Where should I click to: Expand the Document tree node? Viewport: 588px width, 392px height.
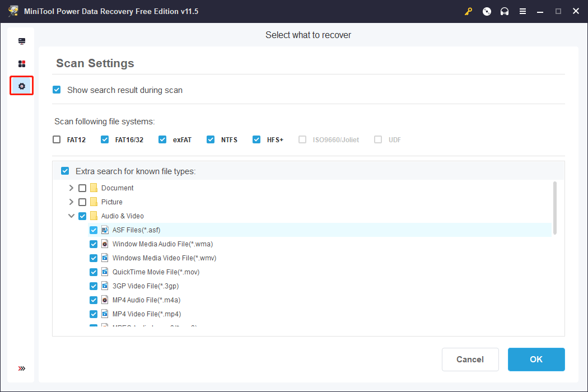point(71,188)
